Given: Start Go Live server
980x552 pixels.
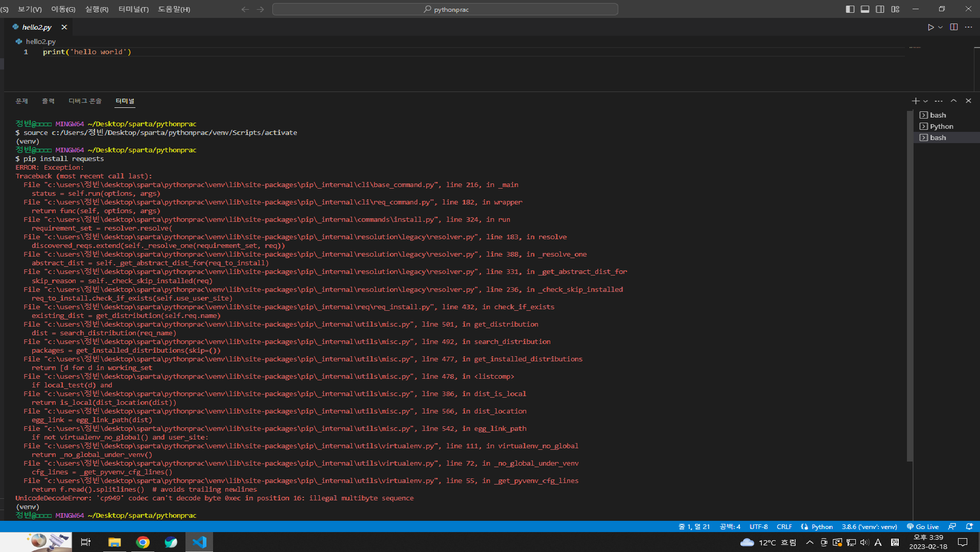Looking at the screenshot, I should point(923,527).
